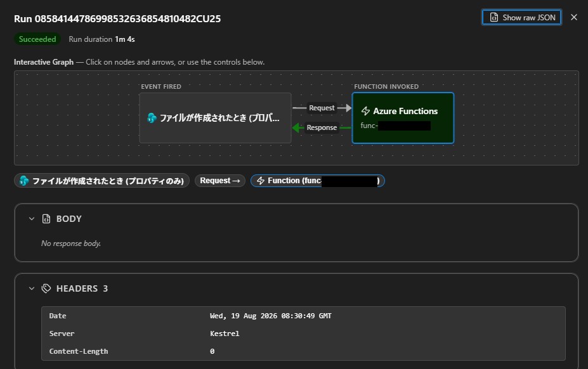Click the BODY document icon
The width and height of the screenshot is (588, 369).
coord(46,219)
